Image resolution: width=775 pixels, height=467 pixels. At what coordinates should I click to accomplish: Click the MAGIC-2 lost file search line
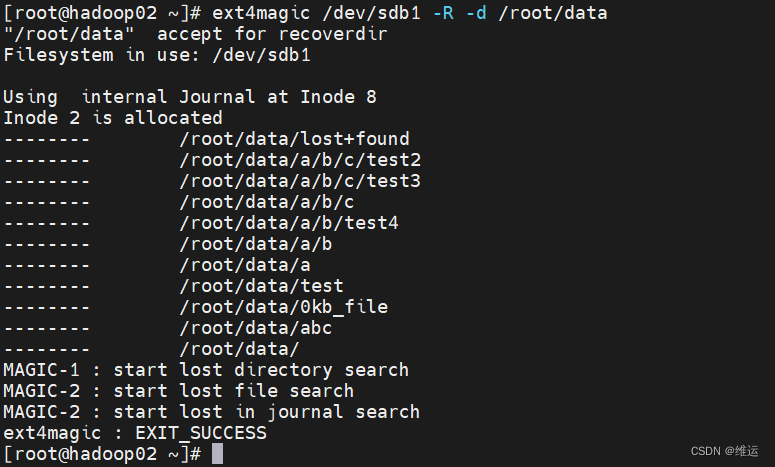(179, 391)
